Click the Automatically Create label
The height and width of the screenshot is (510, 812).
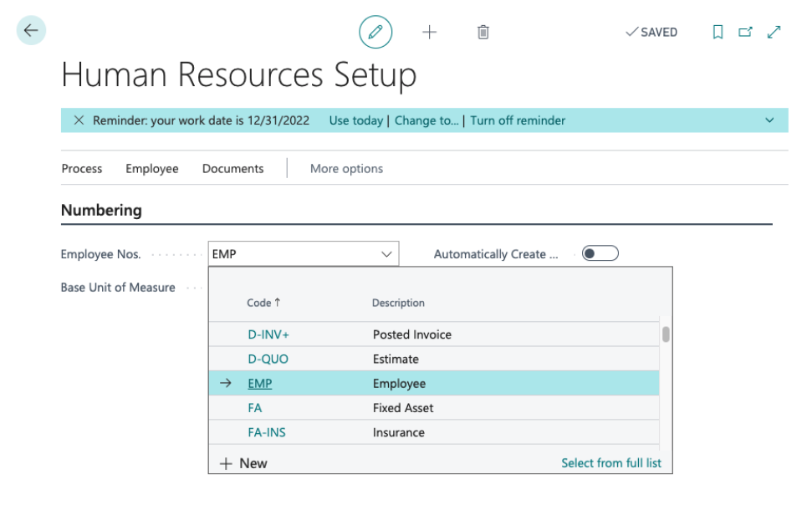tap(496, 254)
